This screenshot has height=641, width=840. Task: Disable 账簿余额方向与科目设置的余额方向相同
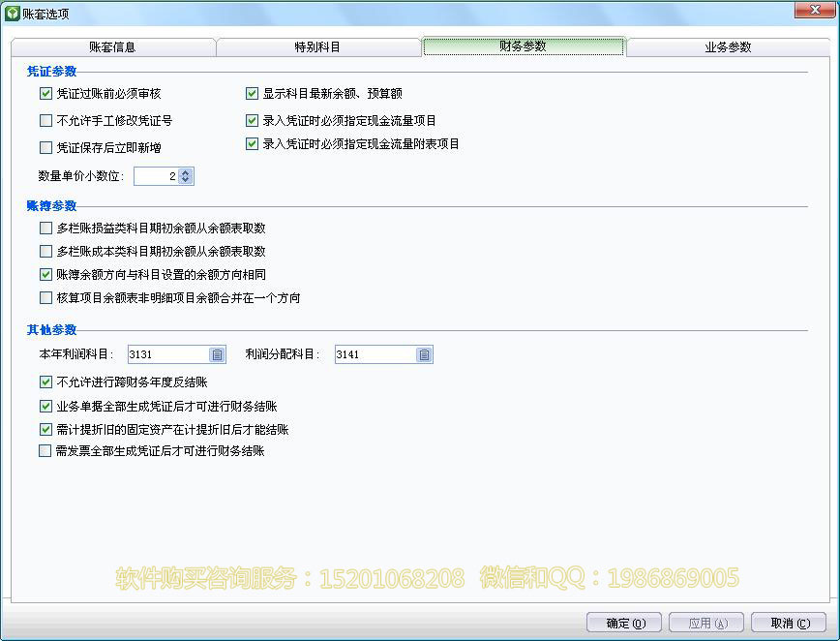pyautogui.click(x=45, y=273)
